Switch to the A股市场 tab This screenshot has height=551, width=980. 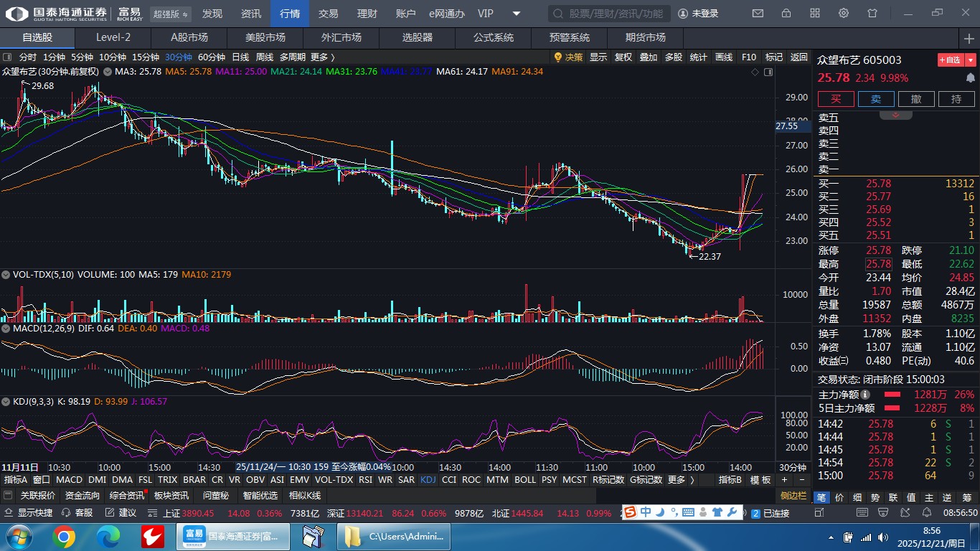[189, 37]
